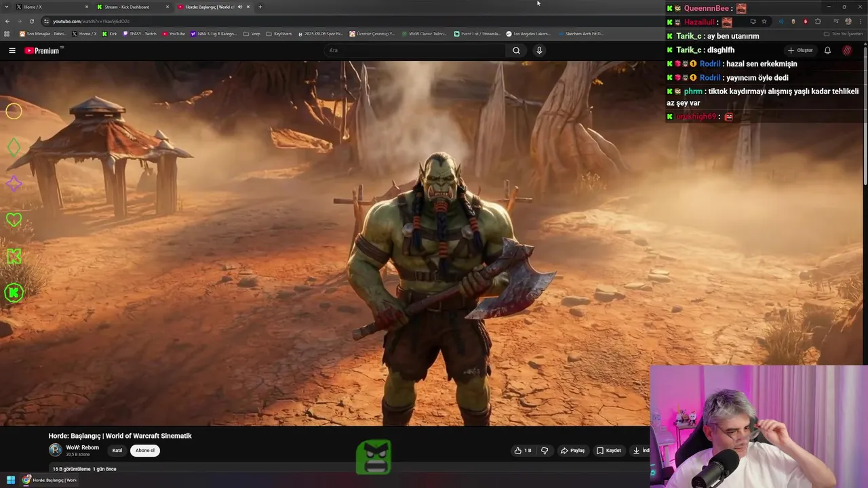Open 2025-09-06 Spor bookmark
The width and height of the screenshot is (868, 488).
pyautogui.click(x=321, y=33)
